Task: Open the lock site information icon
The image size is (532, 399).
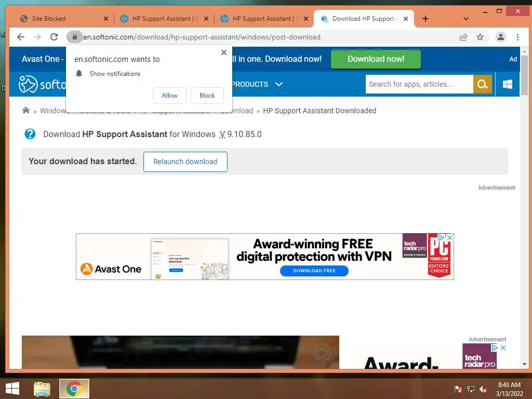Action: pyautogui.click(x=75, y=37)
